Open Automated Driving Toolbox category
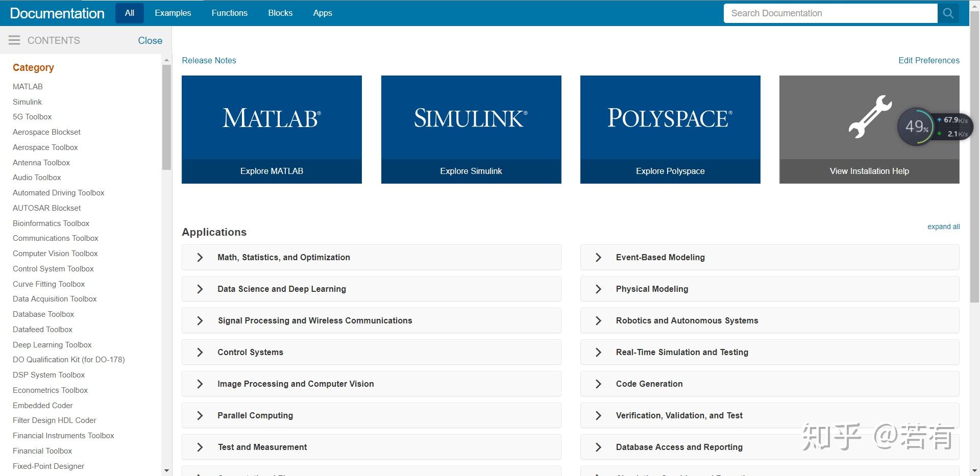 [x=58, y=193]
